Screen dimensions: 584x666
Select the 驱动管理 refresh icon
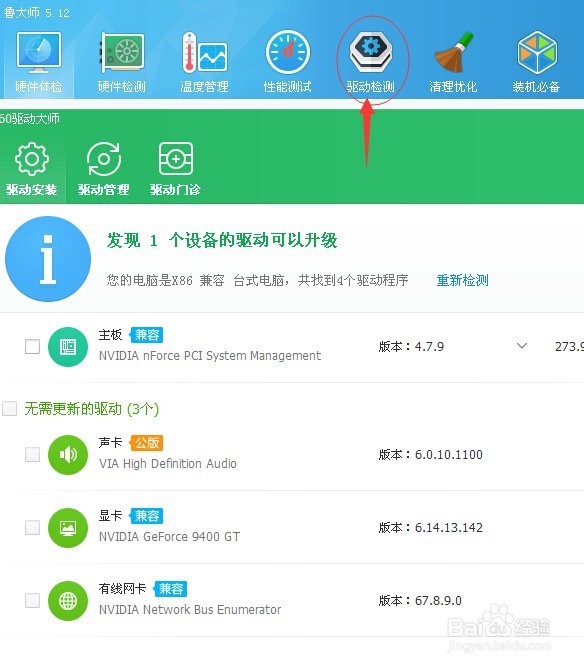pos(104,159)
